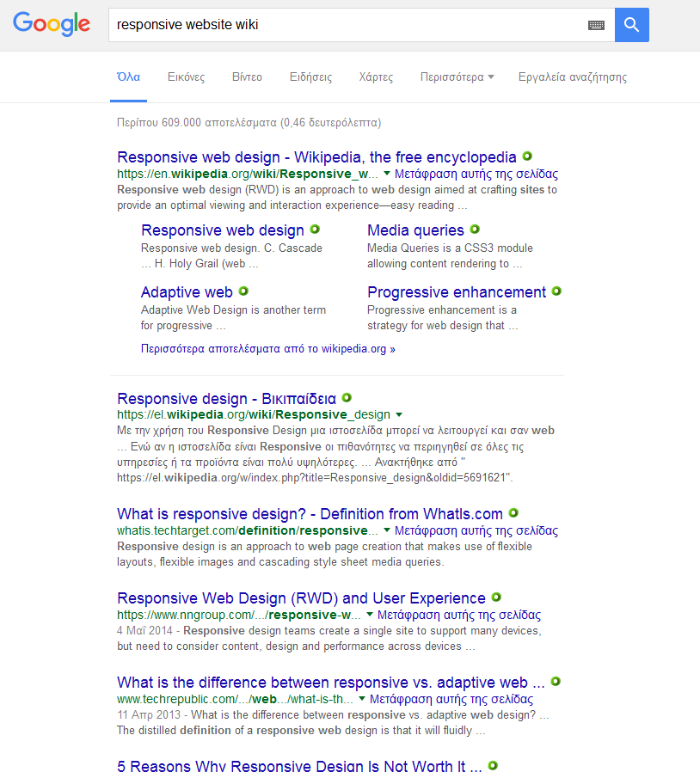Click green circle icon beside Adaptive web
The height and width of the screenshot is (772, 700).
(x=243, y=291)
